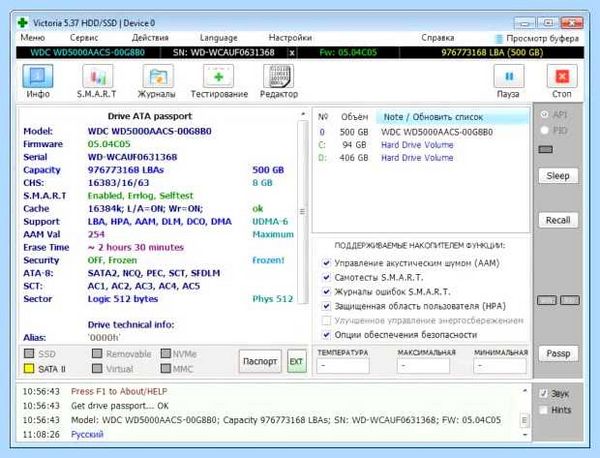Click the right gray button of the pair above Passp

570,300
